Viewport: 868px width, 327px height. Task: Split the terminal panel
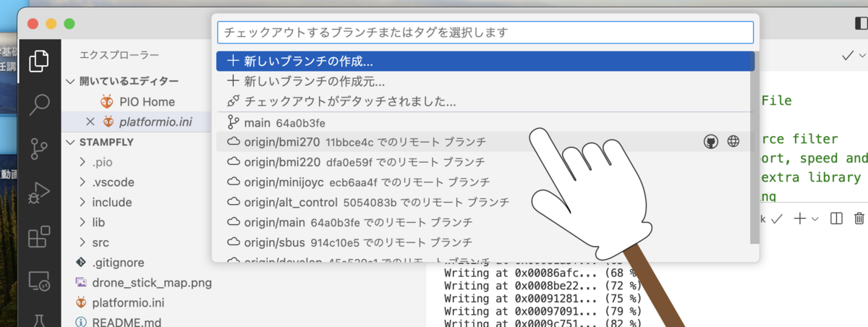(836, 218)
